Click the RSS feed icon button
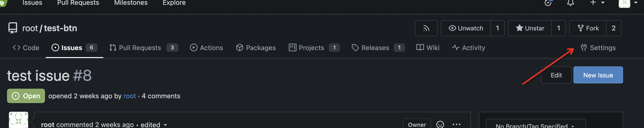644x128 pixels. click(426, 28)
